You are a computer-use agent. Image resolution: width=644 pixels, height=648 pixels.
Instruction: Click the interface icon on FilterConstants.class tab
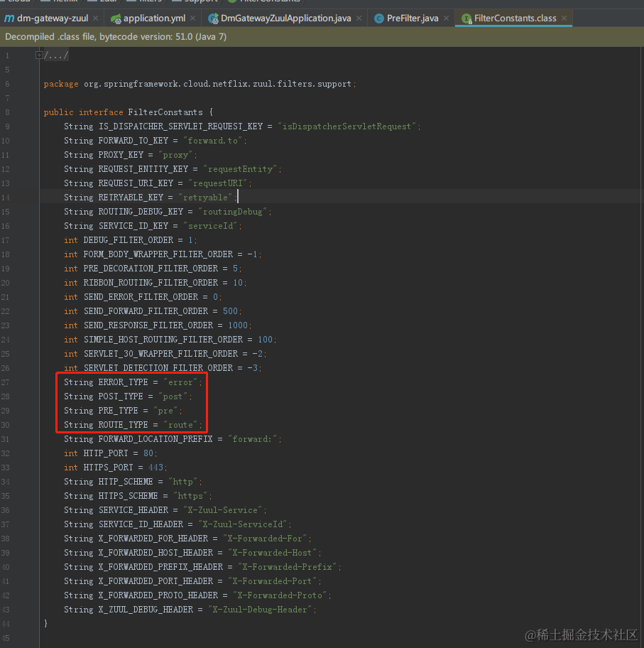coord(466,18)
